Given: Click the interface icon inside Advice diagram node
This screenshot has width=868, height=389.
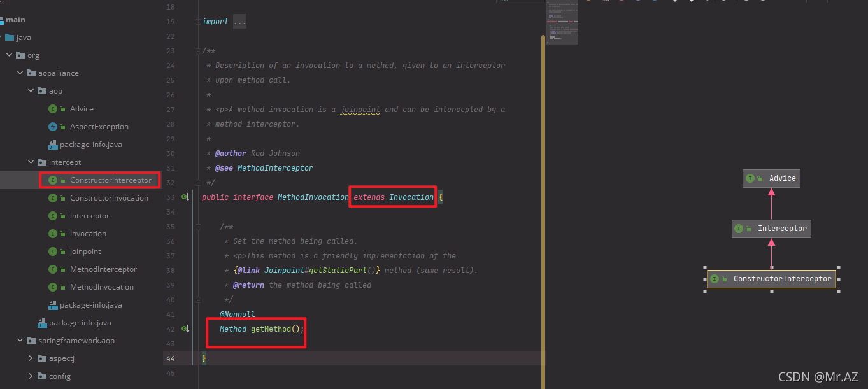Looking at the screenshot, I should pos(750,178).
